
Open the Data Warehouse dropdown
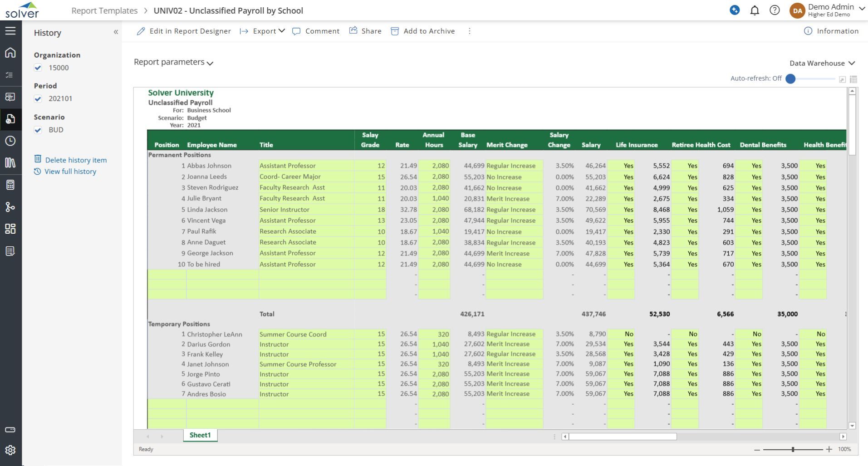point(822,63)
